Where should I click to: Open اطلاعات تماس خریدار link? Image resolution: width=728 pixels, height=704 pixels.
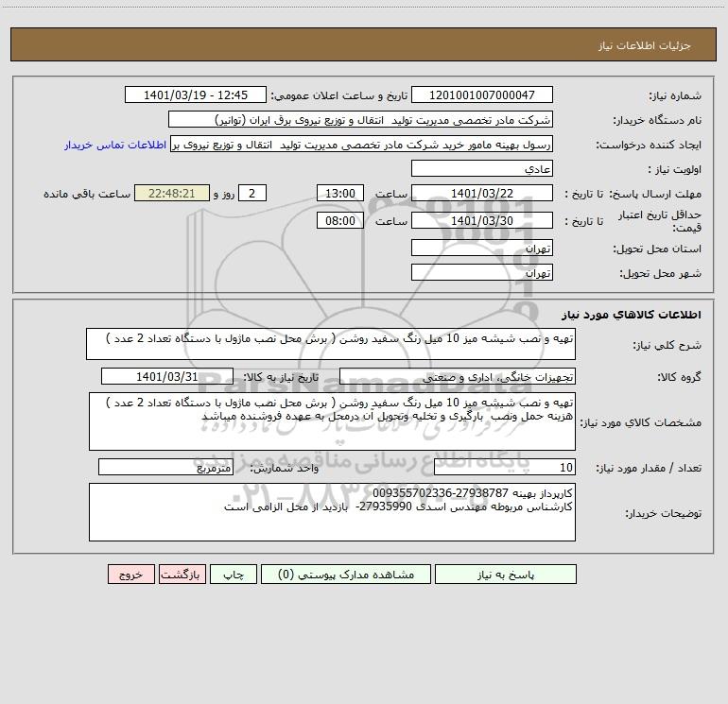(x=115, y=145)
